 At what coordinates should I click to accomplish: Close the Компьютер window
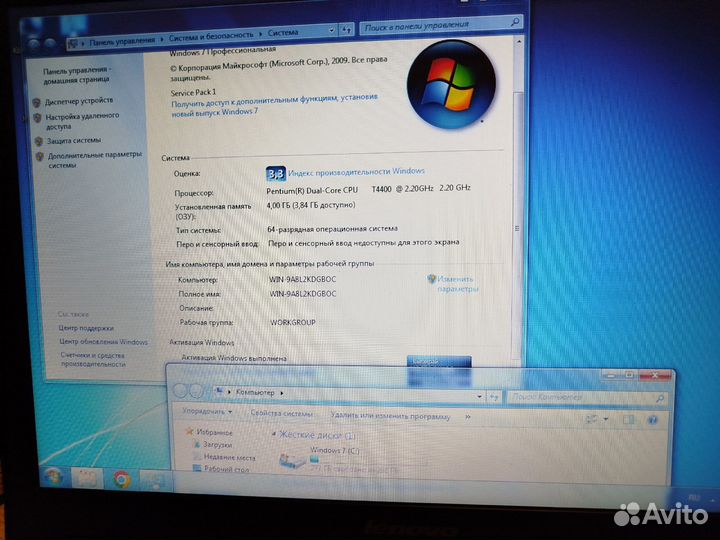(654, 376)
